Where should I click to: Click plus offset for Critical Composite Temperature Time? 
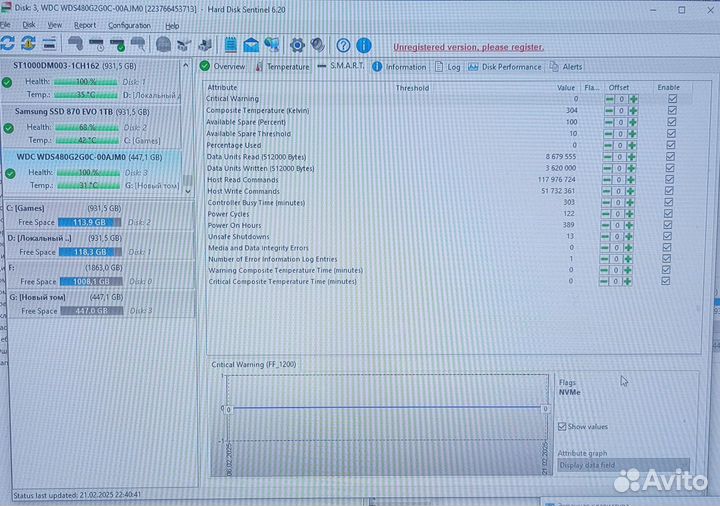[627, 281]
